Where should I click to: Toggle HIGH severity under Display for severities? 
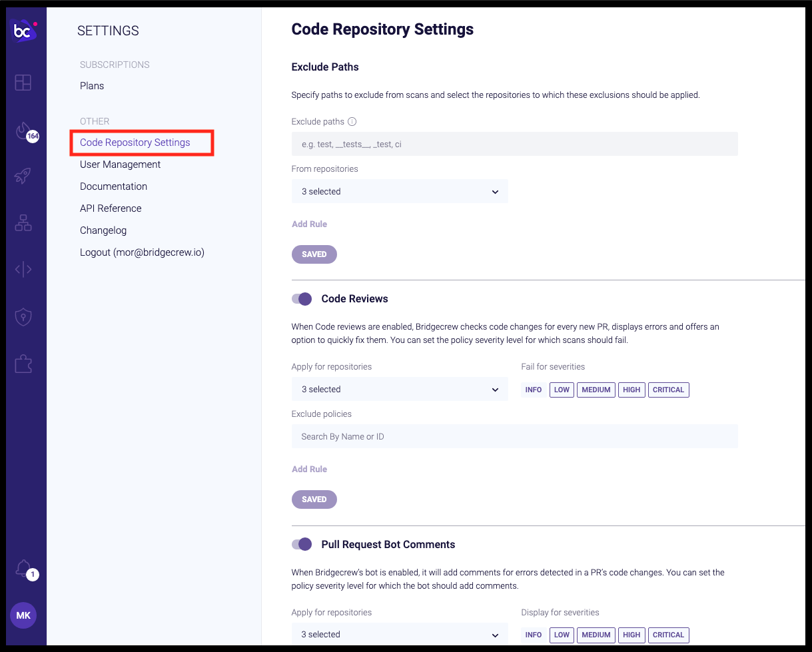pos(631,635)
